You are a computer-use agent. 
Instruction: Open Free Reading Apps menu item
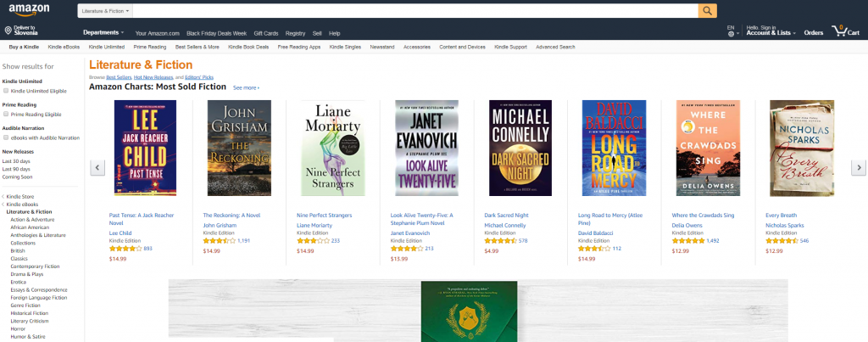pos(299,48)
